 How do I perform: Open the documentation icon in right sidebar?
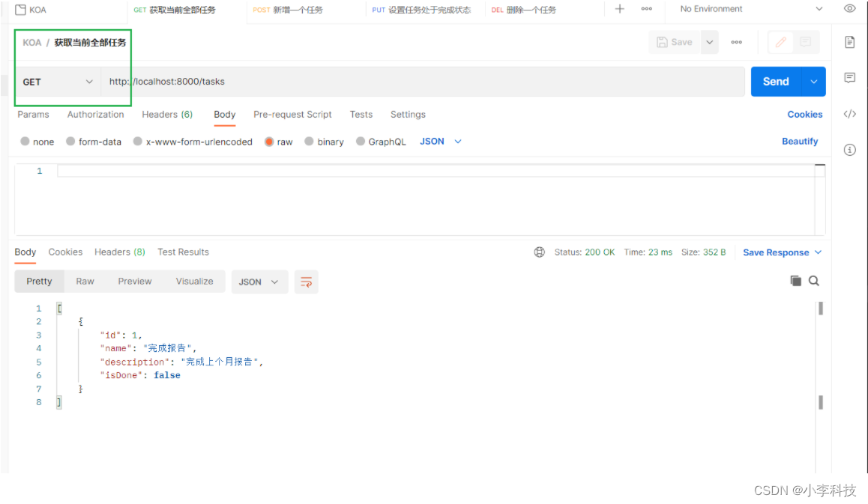click(849, 42)
